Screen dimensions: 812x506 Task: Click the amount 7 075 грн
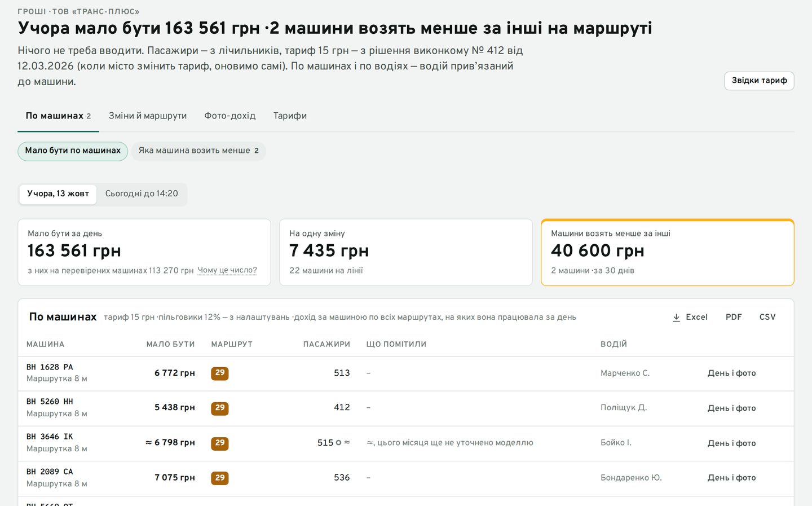tap(175, 478)
